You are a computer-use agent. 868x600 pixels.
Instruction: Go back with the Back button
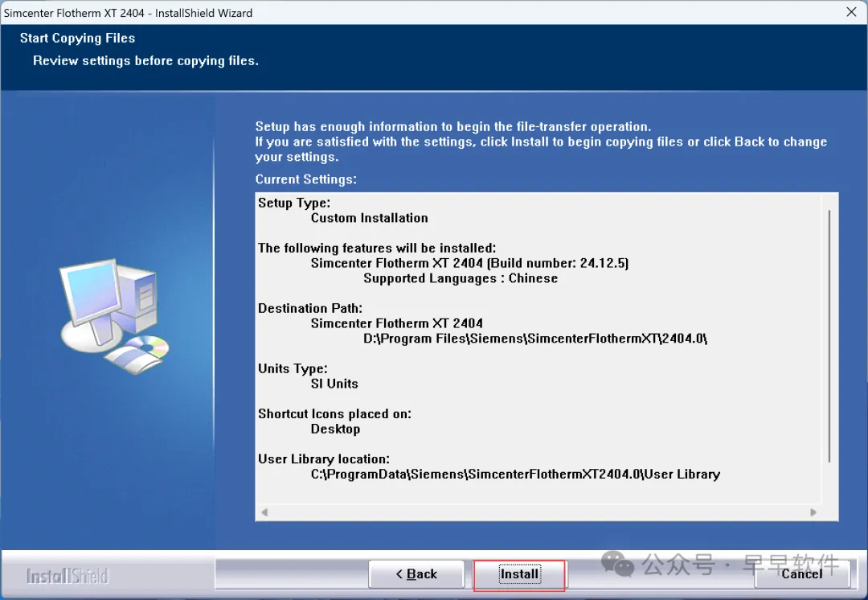click(416, 574)
